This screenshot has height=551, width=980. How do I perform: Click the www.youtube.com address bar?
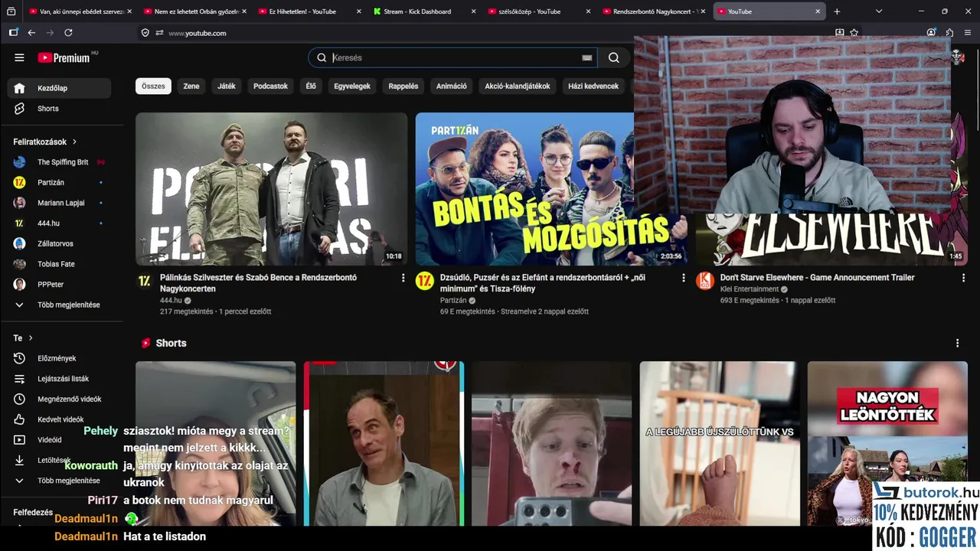[197, 33]
